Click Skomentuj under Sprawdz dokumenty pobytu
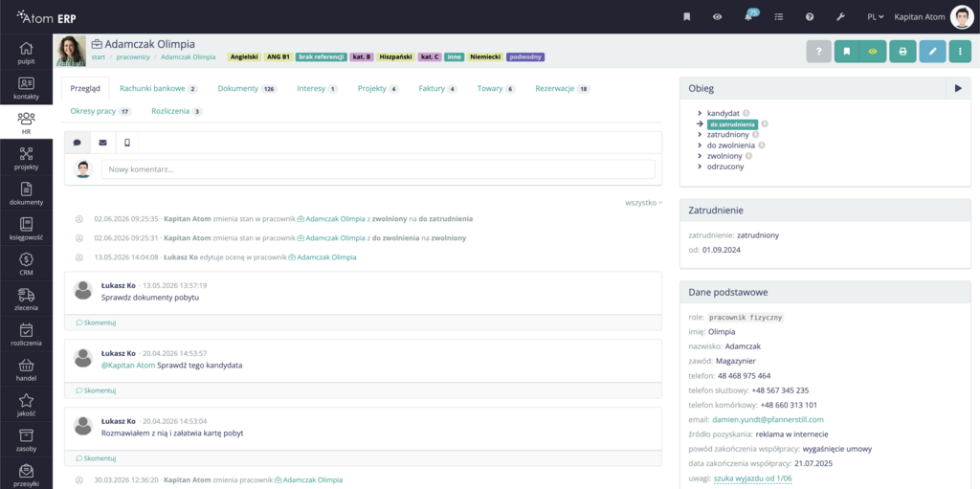This screenshot has width=980, height=489. click(x=97, y=322)
